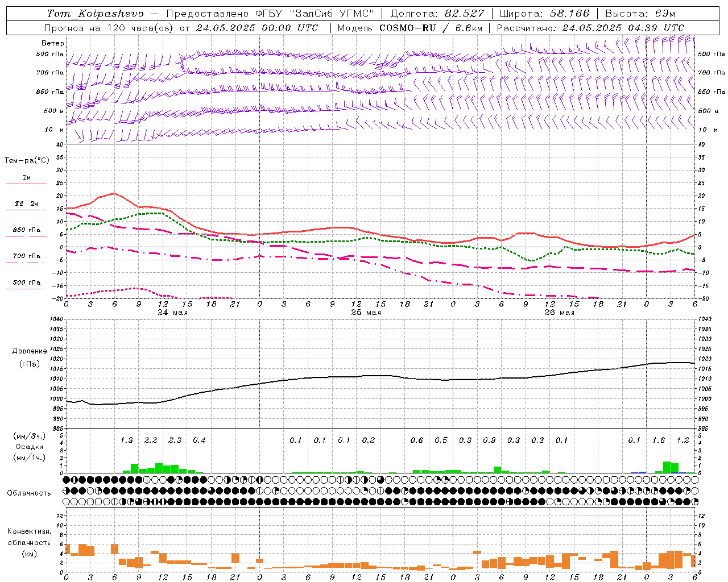Viewport: 728px width, 582px height.
Task: Click the '0.2' three-hour precipitation value
Action: (x=369, y=440)
